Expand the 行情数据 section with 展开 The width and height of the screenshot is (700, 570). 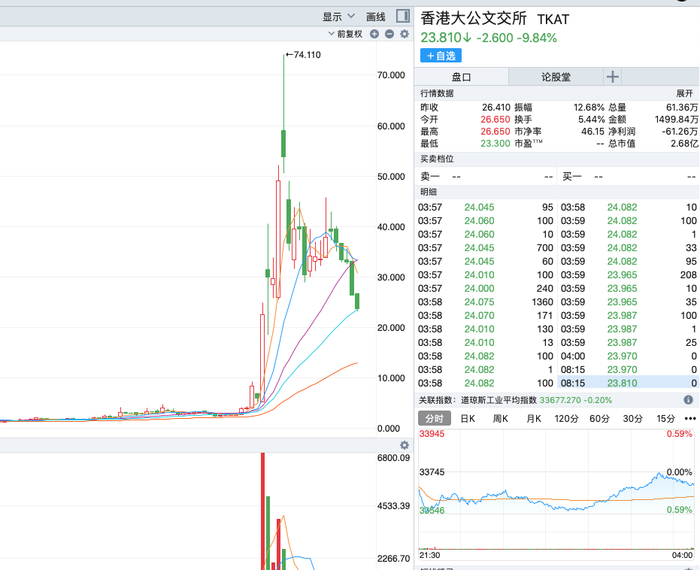[684, 93]
